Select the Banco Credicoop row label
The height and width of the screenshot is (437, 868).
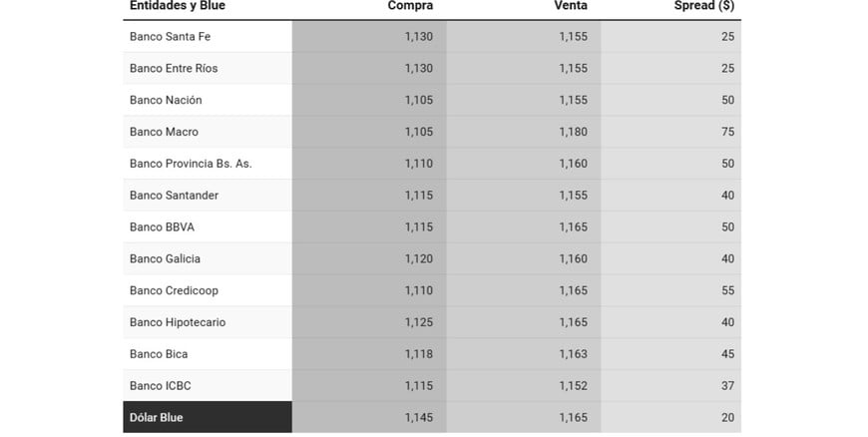[x=174, y=291]
